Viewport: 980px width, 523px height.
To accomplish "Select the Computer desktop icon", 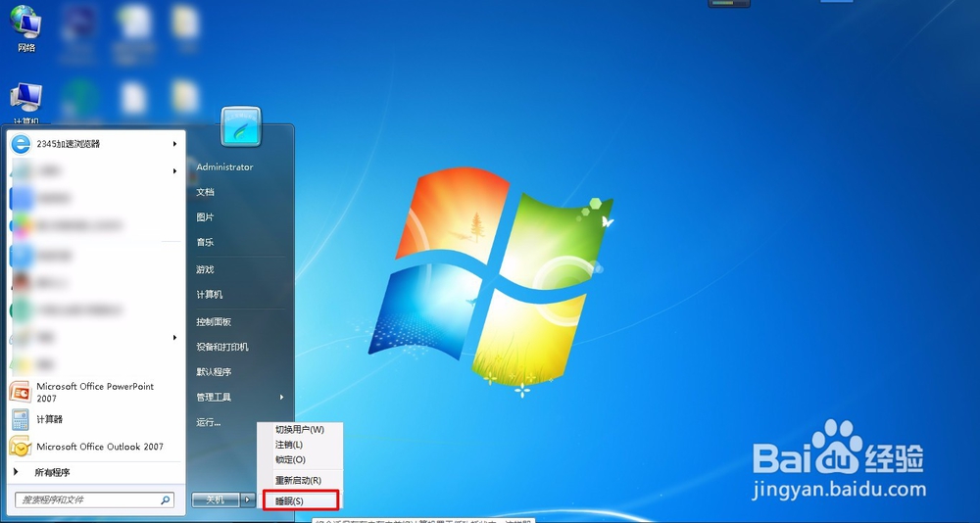I will click(25, 104).
